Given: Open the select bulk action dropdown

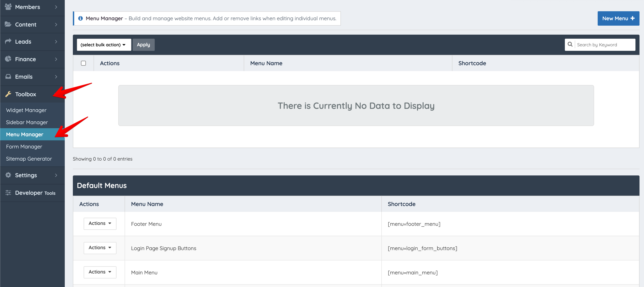Looking at the screenshot, I should [104, 45].
